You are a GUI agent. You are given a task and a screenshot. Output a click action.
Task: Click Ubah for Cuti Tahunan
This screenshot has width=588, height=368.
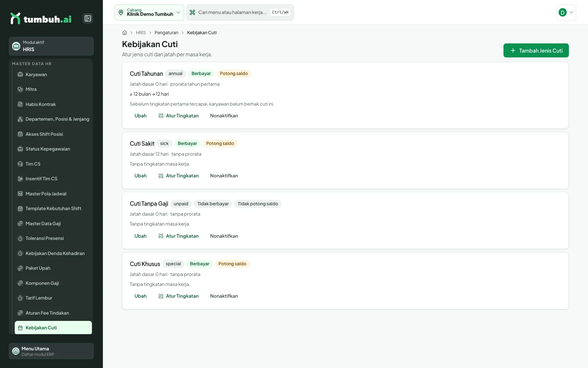(x=140, y=116)
